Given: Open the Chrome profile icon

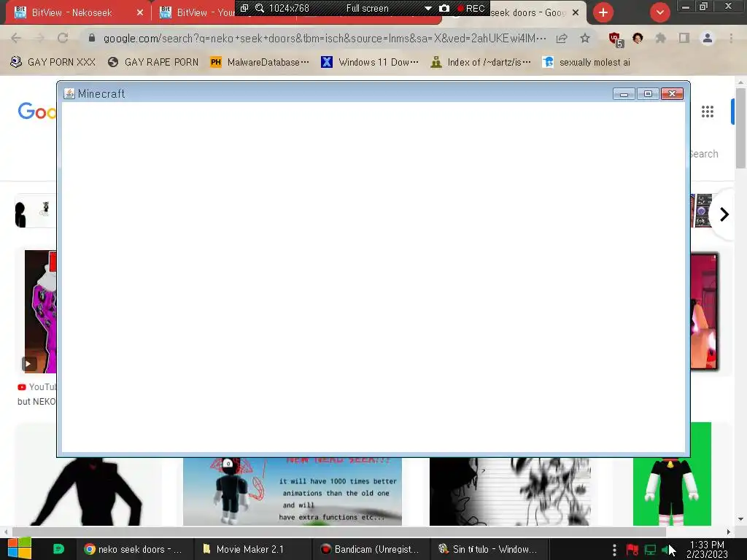Looking at the screenshot, I should [708, 38].
